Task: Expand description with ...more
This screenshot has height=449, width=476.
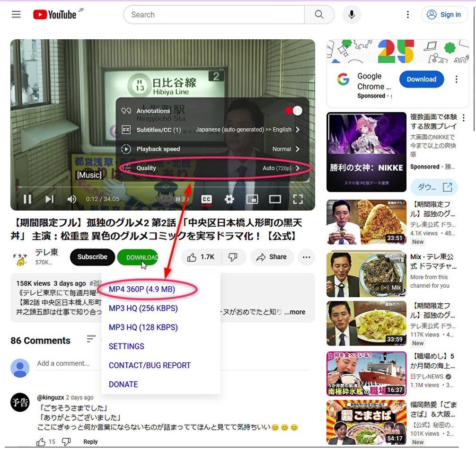Action: tap(295, 312)
